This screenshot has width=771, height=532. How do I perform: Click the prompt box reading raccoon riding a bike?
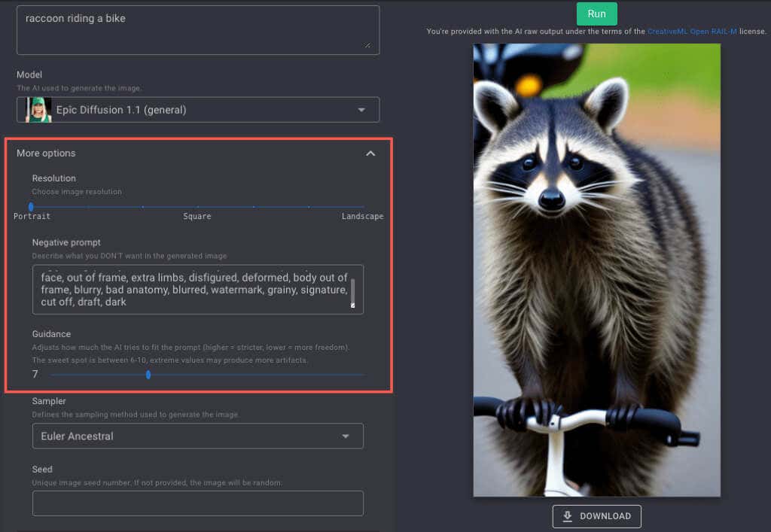(197, 30)
